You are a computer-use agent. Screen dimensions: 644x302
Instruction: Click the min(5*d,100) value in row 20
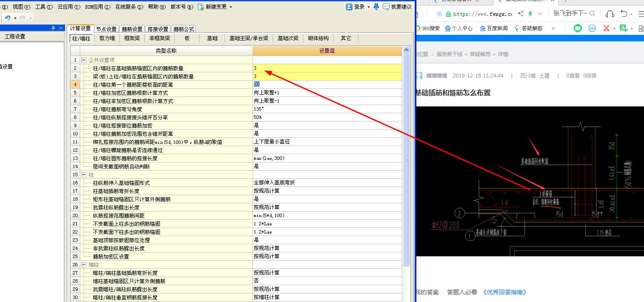click(x=327, y=215)
